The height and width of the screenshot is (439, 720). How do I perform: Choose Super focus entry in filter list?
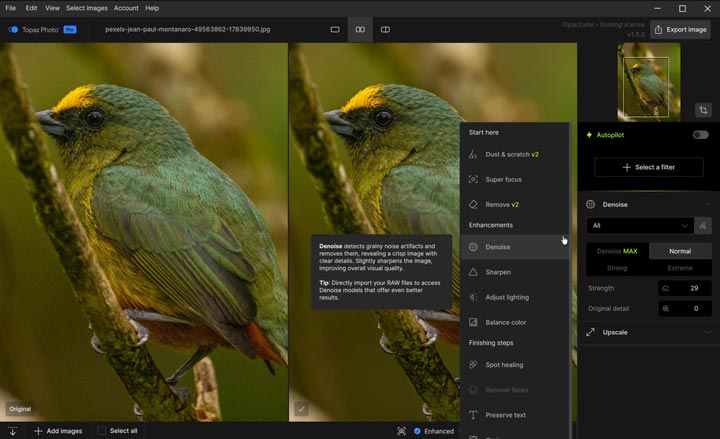pyautogui.click(x=514, y=179)
